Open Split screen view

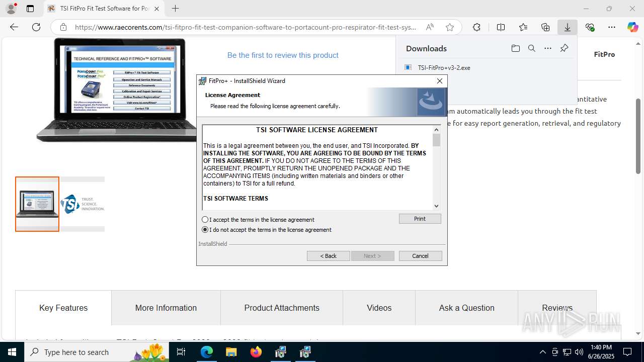[x=501, y=27]
